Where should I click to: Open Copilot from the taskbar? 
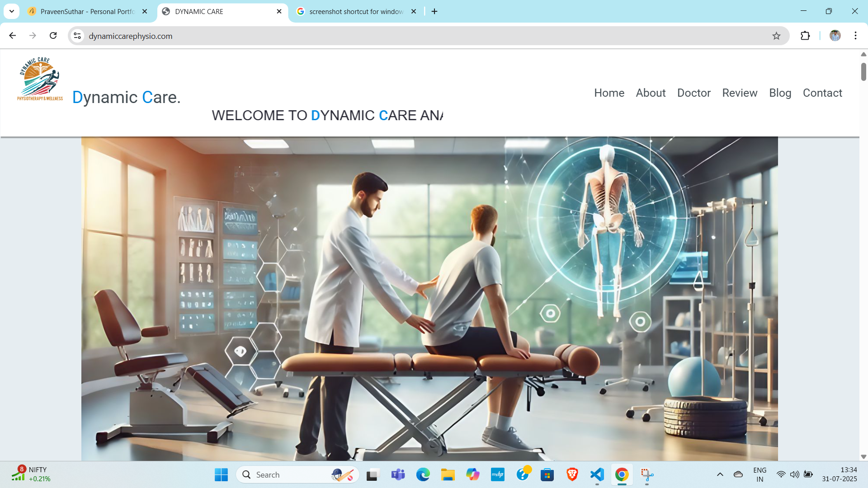472,474
